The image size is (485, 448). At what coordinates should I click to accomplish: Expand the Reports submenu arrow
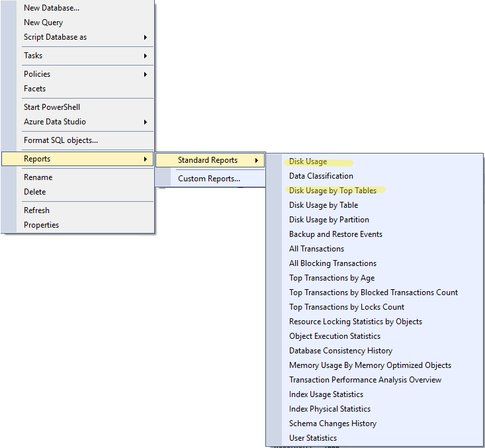click(146, 159)
